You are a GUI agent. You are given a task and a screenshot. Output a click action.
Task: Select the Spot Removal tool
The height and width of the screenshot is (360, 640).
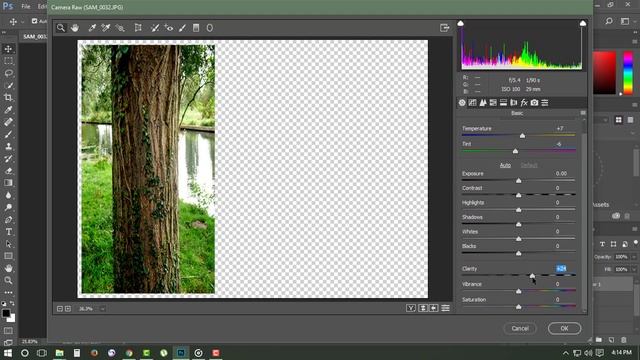[x=155, y=28]
